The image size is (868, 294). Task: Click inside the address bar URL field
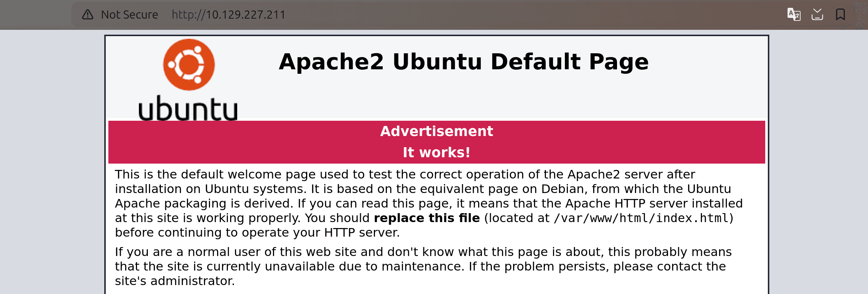click(x=229, y=15)
